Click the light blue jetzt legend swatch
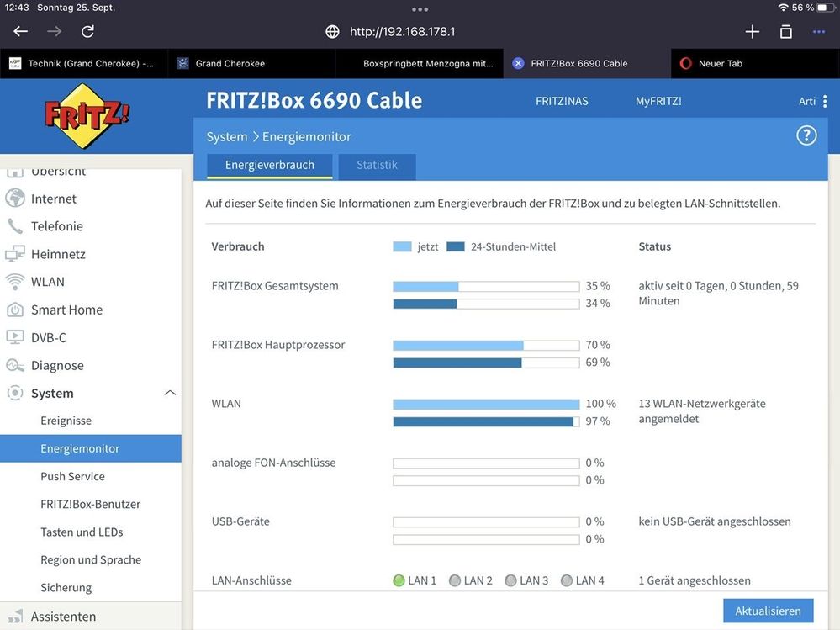Viewport: 840px width, 630px height. coord(402,246)
